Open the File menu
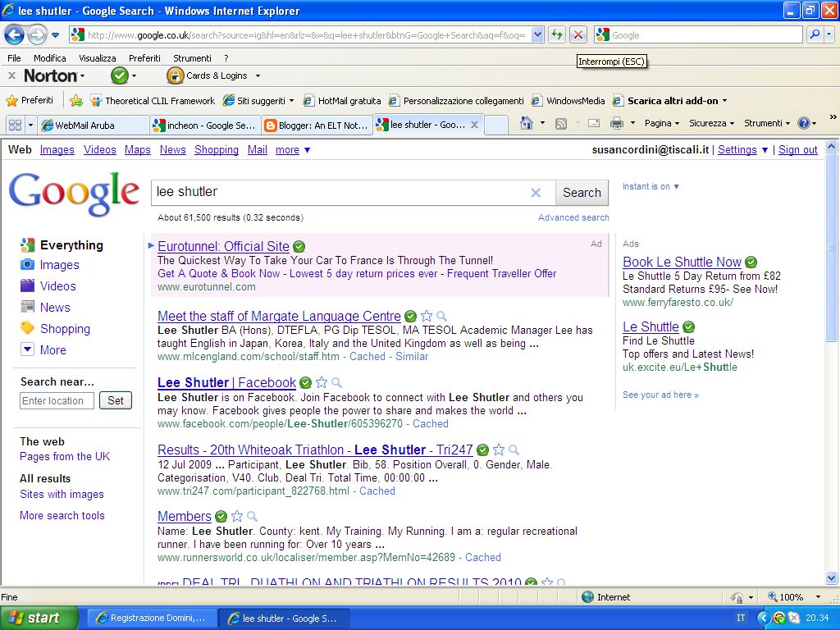This screenshot has width=840, height=630. tap(15, 58)
